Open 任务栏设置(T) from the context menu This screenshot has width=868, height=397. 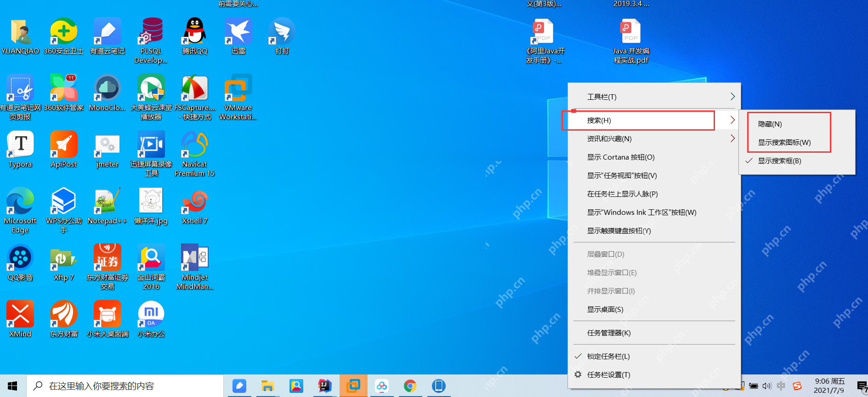(x=654, y=375)
